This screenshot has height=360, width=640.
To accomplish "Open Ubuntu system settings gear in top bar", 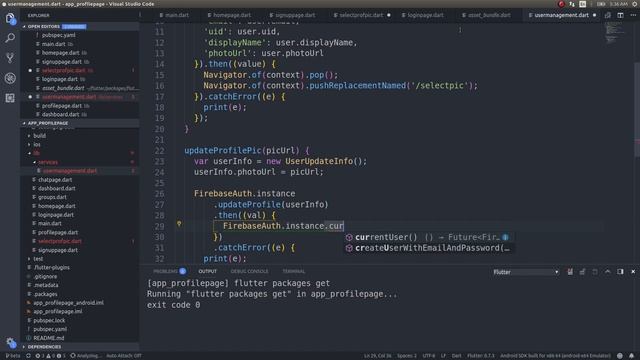I will (x=635, y=4).
